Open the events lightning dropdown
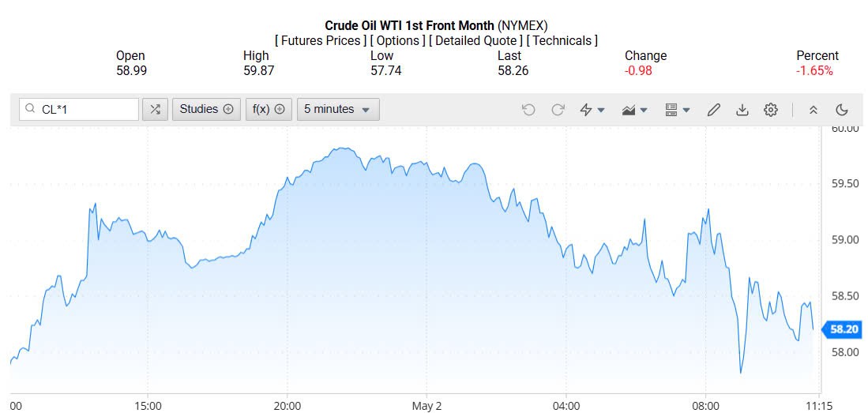This screenshot has height=413, width=868. (x=592, y=110)
